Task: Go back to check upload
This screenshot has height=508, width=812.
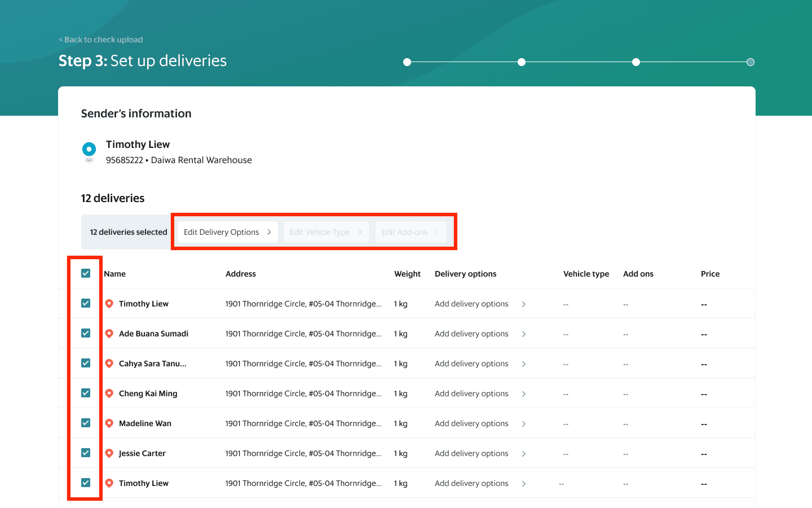Action: (101, 40)
